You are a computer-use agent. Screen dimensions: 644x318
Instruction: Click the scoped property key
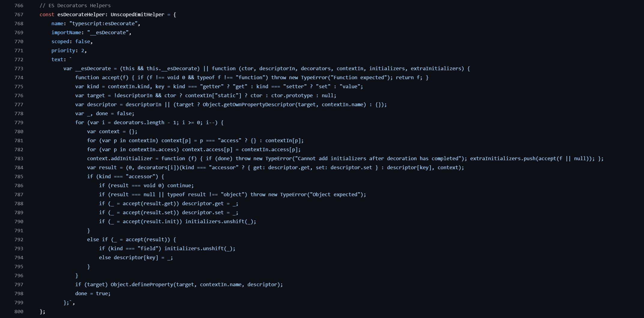click(60, 41)
